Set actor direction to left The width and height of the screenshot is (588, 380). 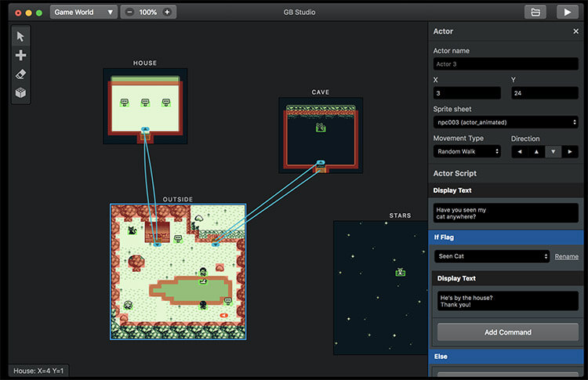(520, 152)
